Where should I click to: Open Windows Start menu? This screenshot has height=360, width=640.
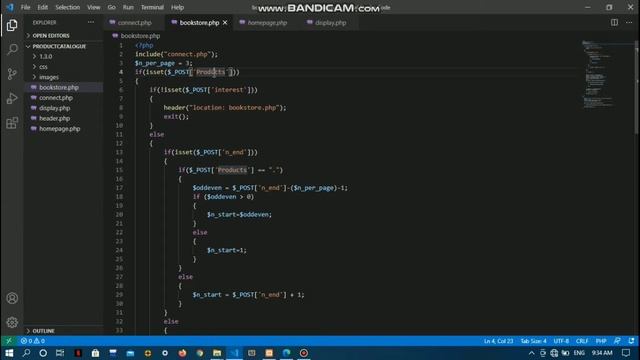[9, 353]
